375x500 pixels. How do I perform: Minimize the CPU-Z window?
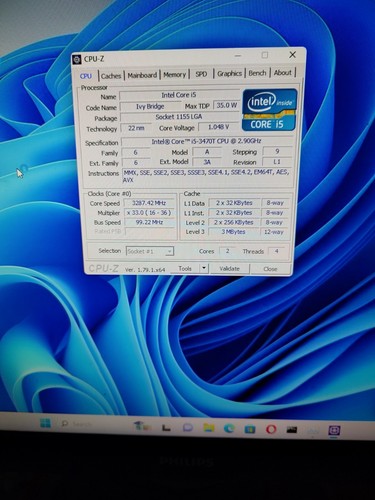[238, 56]
